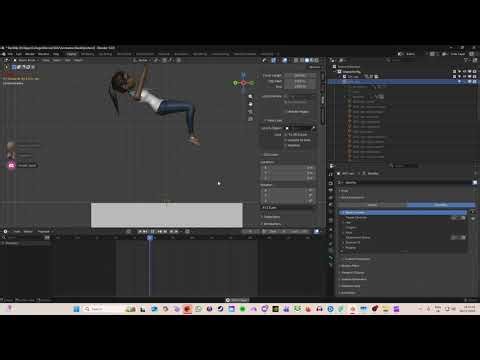
Task: Click the blue timeline playhead marker
Action: pos(150,238)
